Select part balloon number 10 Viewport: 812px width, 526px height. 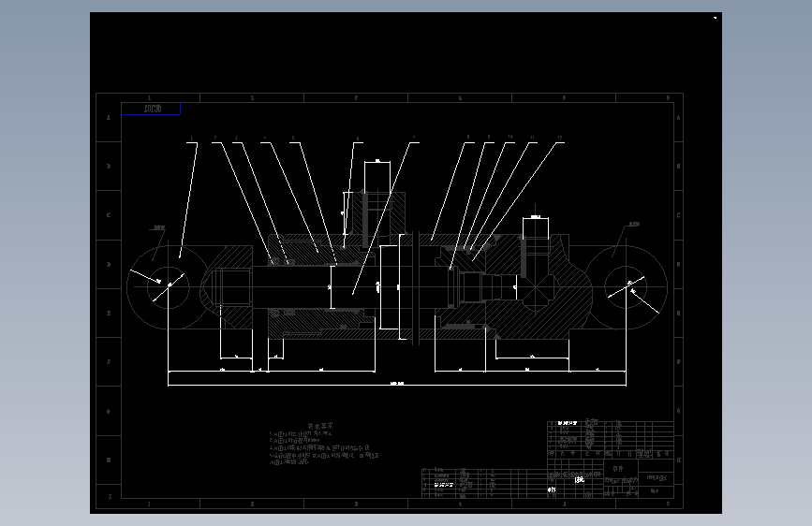(510, 138)
